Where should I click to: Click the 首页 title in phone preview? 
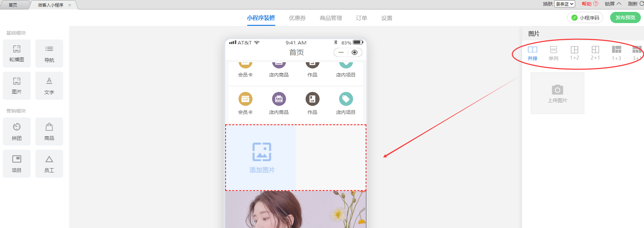(296, 52)
